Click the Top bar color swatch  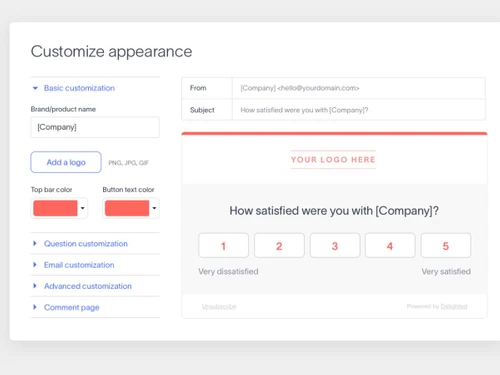(55, 208)
